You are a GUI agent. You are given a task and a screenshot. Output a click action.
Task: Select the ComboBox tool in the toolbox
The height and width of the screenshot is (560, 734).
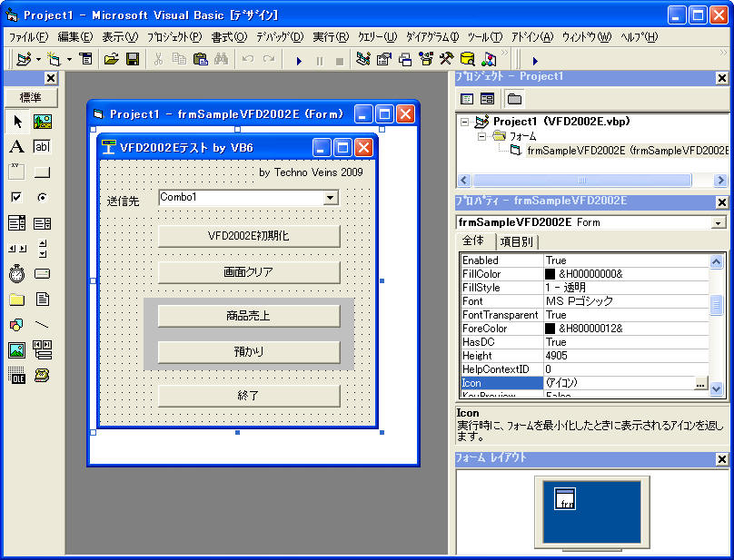click(x=17, y=223)
